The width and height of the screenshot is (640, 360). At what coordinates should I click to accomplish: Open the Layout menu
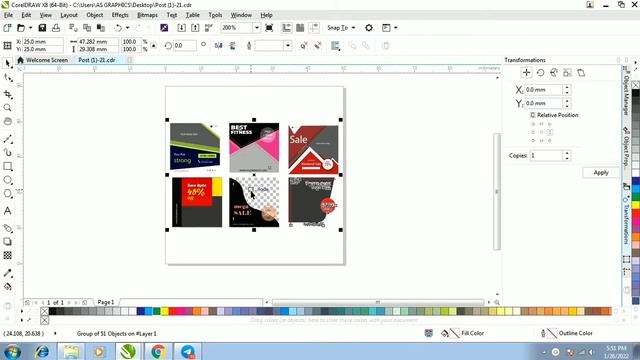pyautogui.click(x=69, y=15)
